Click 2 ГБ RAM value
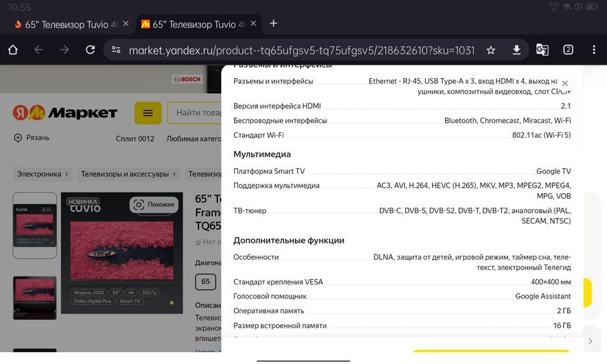 [564, 311]
